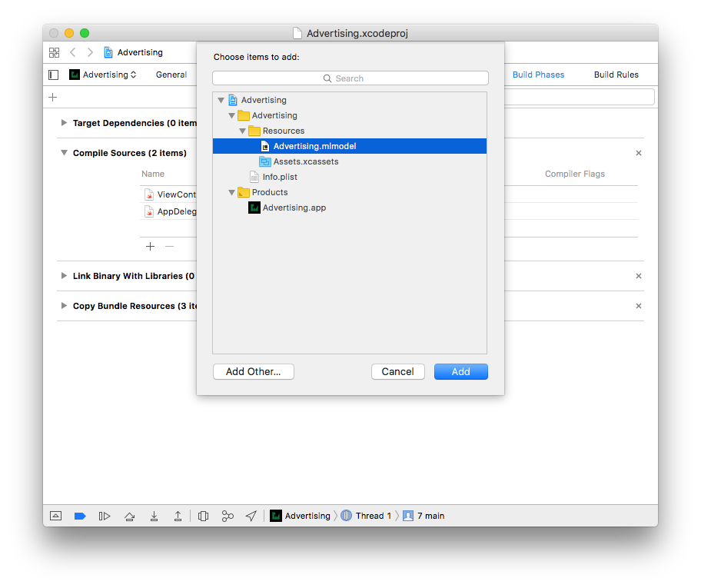Cancel the choose items dialog
Screen dimensions: 701x588
pyautogui.click(x=398, y=371)
